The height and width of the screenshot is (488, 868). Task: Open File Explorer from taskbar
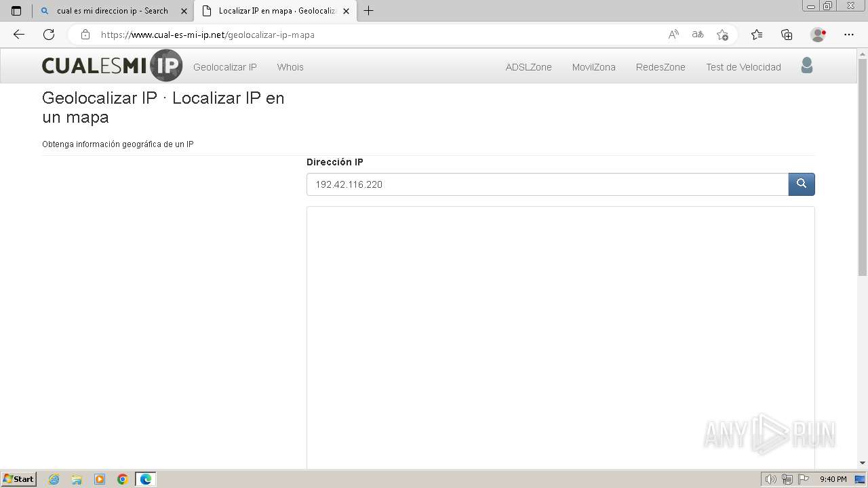(x=77, y=479)
